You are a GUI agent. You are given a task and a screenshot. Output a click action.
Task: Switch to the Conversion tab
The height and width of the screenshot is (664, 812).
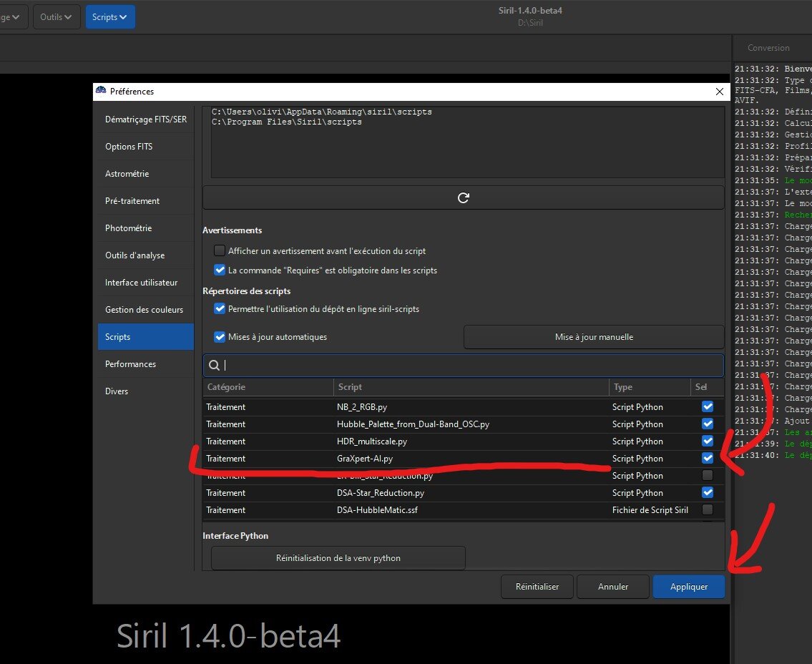pyautogui.click(x=768, y=48)
